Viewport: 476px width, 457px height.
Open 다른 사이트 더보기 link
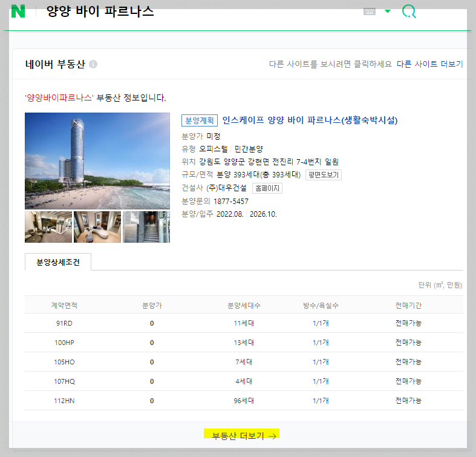429,64
